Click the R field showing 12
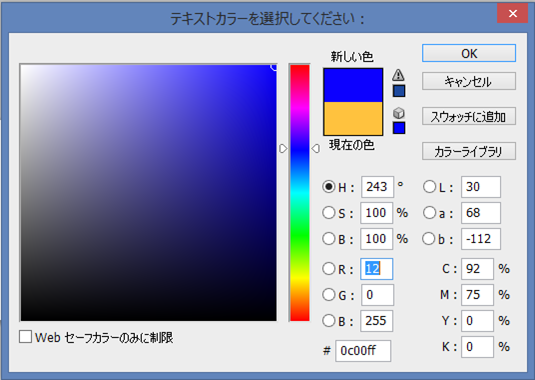Screen dimensions: 535x380 [x=376, y=269]
